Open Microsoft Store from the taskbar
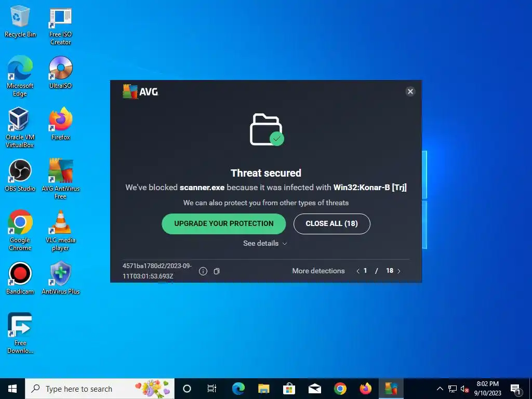The height and width of the screenshot is (399, 532). point(289,389)
